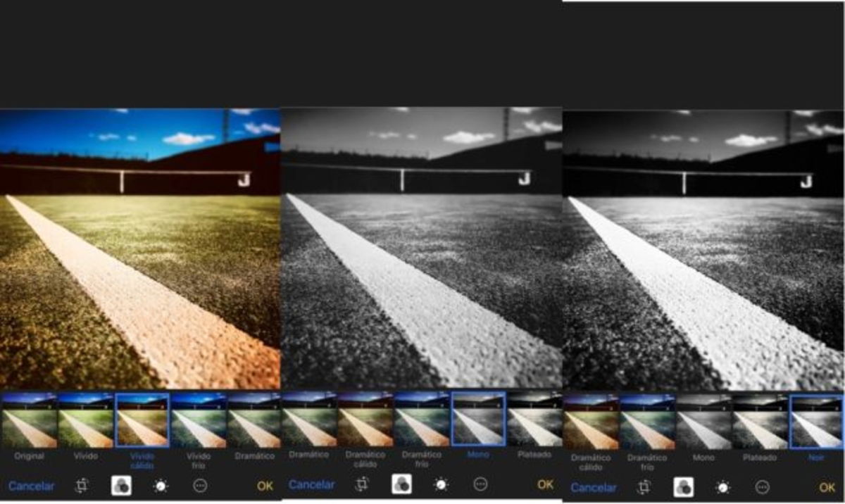The image size is (845, 504).
Task: Tap the ellipsis icon in the right screen
Action: coord(762,487)
